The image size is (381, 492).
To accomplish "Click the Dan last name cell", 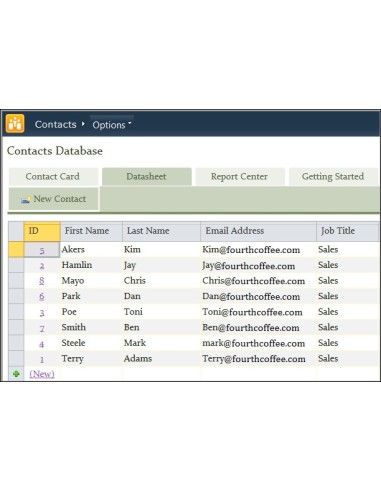I will point(161,296).
